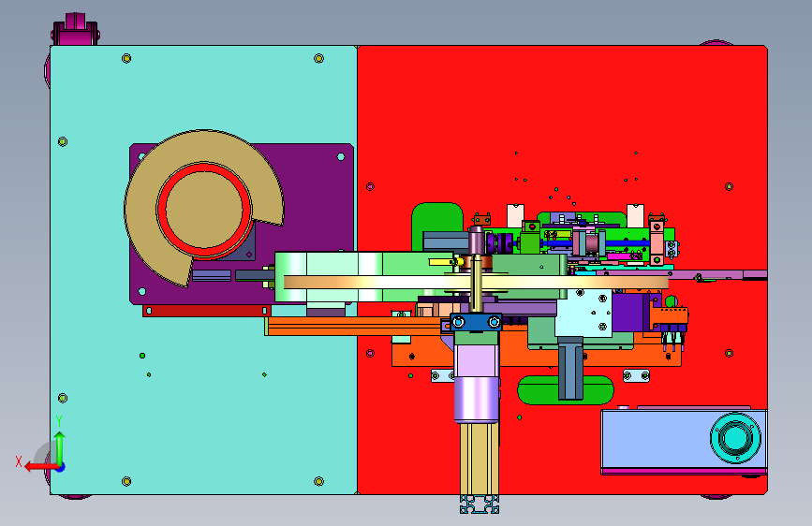Select the orange connector block with purple pins
The image size is (812, 526).
pos(672,317)
